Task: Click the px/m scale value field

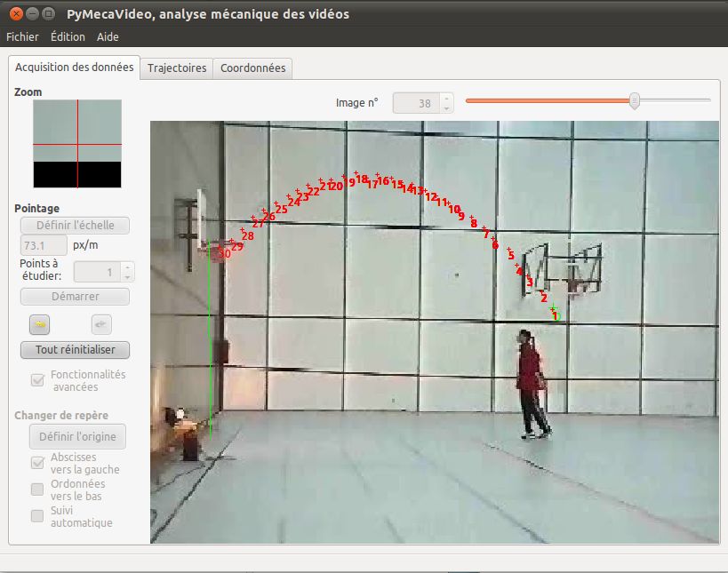Action: pos(44,245)
